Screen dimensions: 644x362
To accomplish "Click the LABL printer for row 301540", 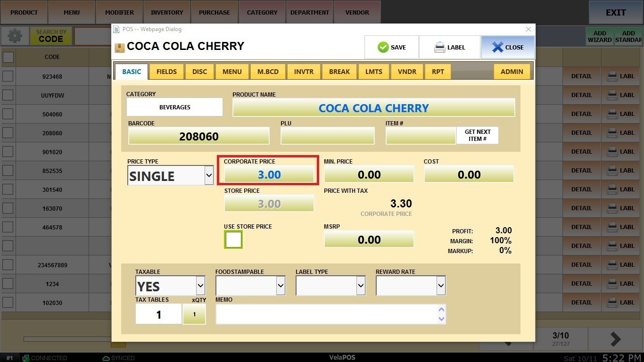I will 620,189.
